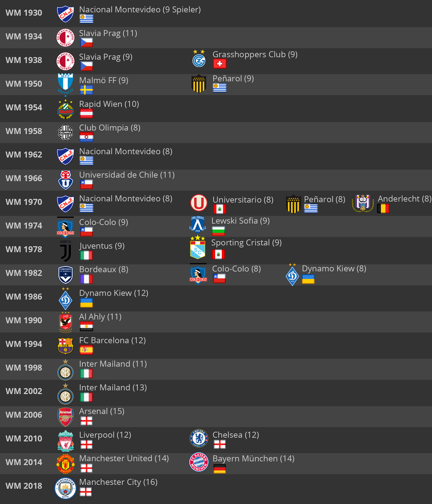Click the Al Ahly eagle crest
This screenshot has width=432, height=504.
click(65, 322)
